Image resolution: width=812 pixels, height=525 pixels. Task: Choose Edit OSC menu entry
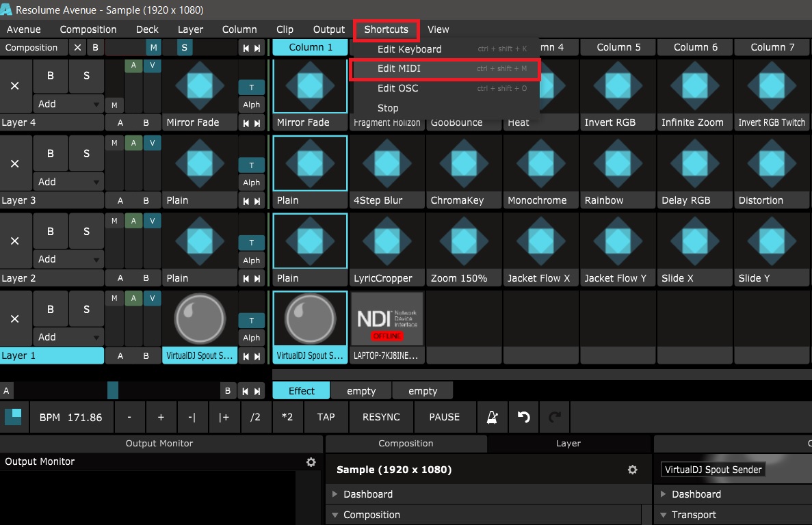click(x=445, y=88)
